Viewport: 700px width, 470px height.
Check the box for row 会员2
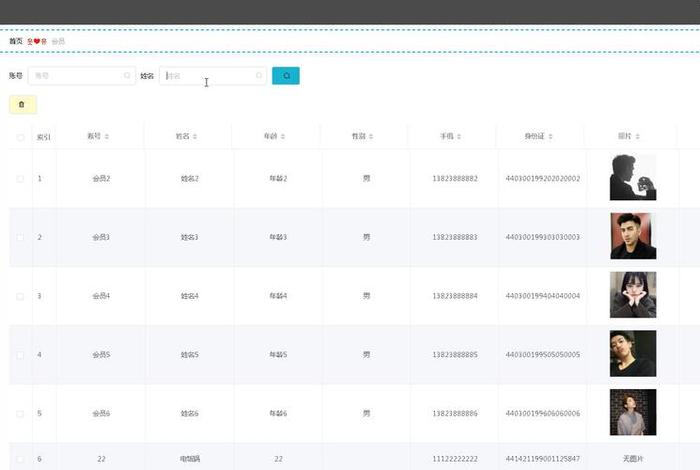20,179
